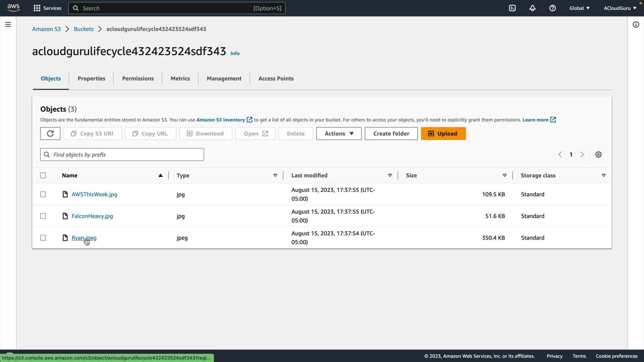Select the AWSThisWeek.jpg checkbox
The width and height of the screenshot is (644, 362).
pos(43,194)
